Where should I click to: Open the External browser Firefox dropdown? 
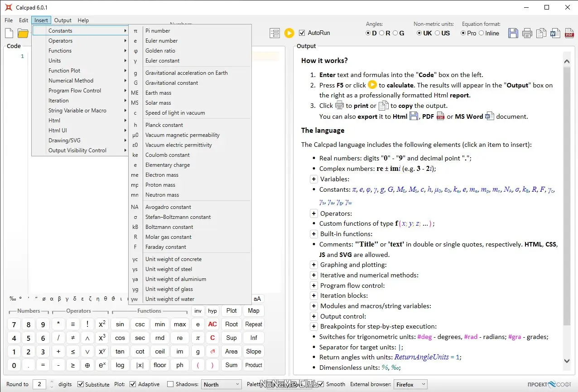[410, 384]
